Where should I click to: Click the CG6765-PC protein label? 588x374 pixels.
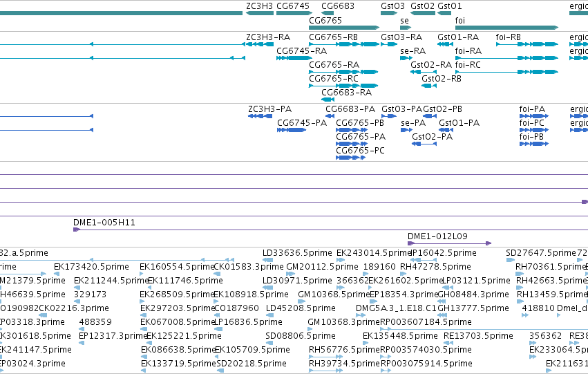tap(361, 151)
